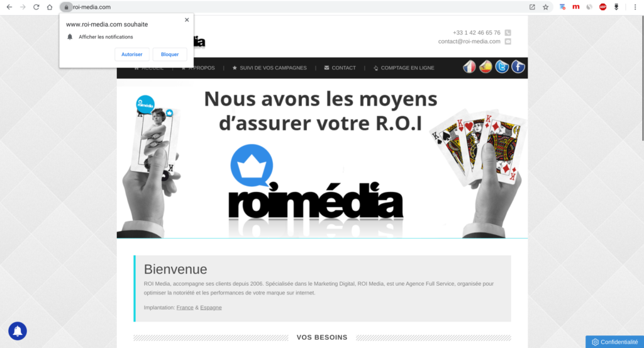Viewport: 644px width, 348px height.
Task: Go to browser home page icon
Action: (x=50, y=7)
